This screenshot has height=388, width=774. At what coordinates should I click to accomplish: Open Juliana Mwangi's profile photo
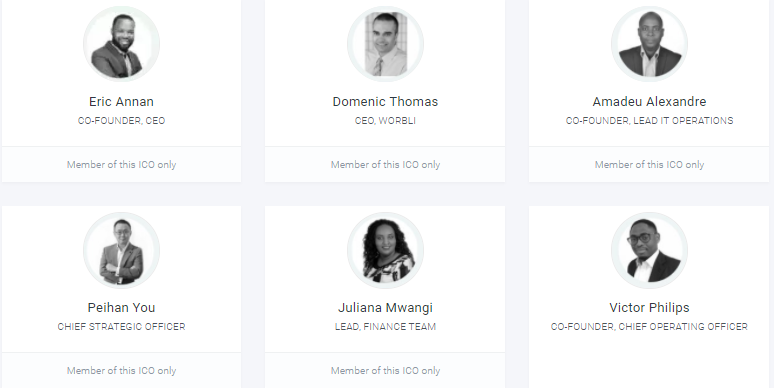coord(386,250)
